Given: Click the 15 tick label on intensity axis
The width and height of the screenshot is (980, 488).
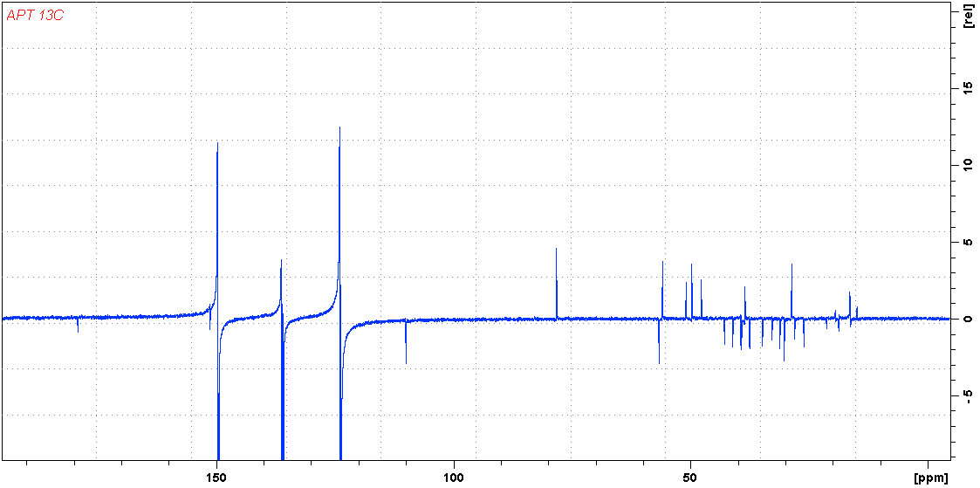Looking at the screenshot, I should click(965, 87).
